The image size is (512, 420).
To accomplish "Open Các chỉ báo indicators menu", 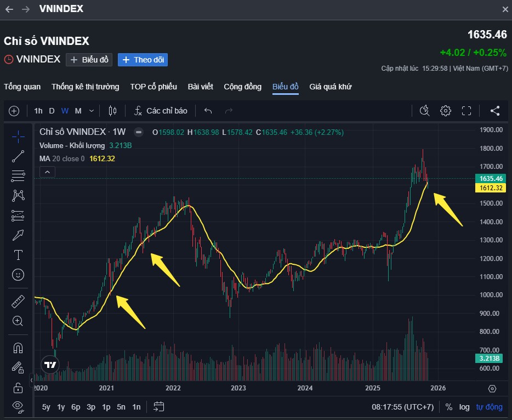I will (x=161, y=111).
